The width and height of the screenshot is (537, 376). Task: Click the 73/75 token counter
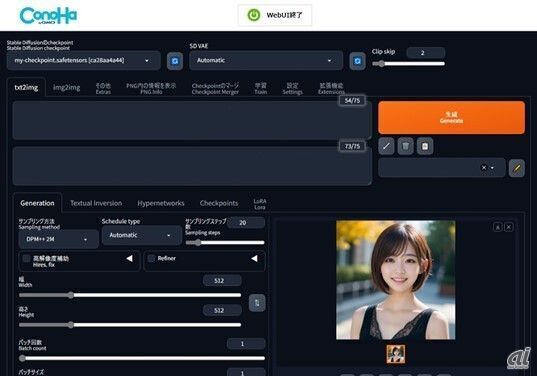click(352, 146)
